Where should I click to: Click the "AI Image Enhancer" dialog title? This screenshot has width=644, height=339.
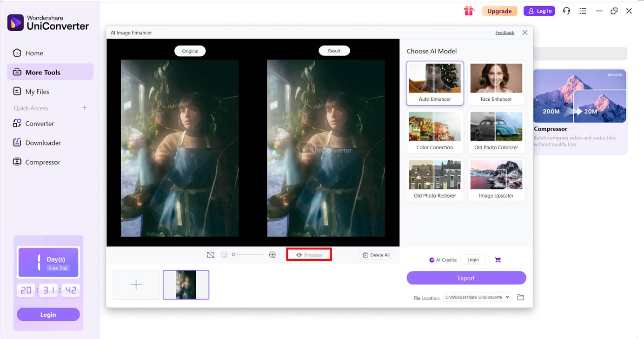point(131,33)
